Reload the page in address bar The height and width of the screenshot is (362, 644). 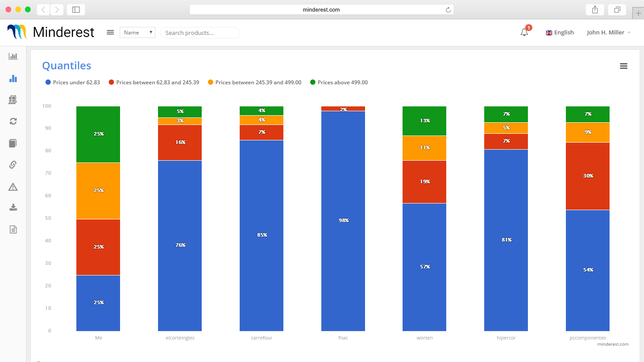tap(448, 10)
